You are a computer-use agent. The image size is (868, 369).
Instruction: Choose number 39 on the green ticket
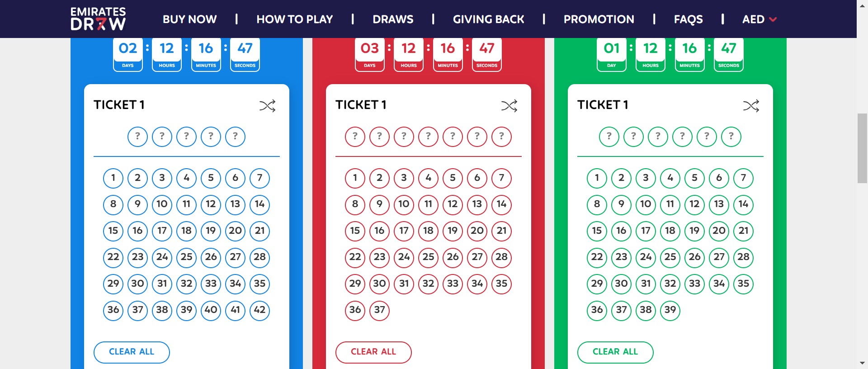pyautogui.click(x=670, y=310)
